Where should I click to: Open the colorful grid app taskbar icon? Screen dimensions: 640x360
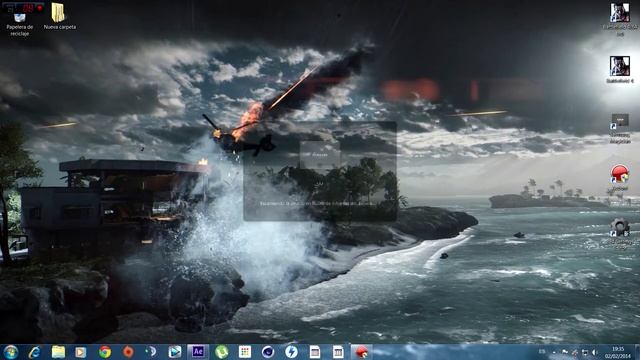point(245,352)
